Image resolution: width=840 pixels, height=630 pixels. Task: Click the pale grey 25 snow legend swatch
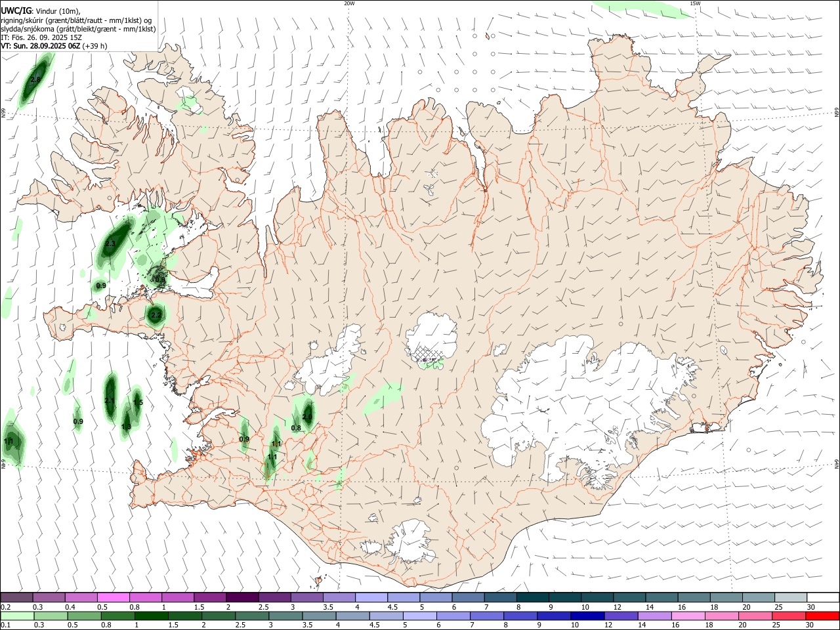790,597
